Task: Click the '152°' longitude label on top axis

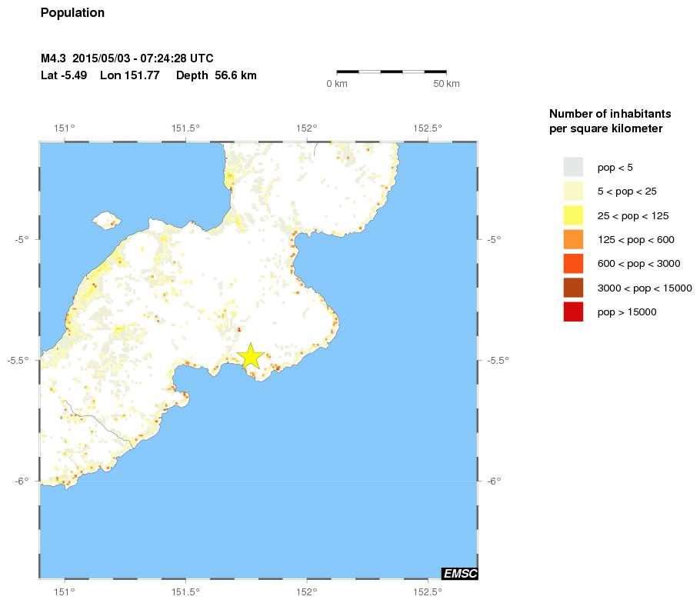Action: [x=307, y=128]
